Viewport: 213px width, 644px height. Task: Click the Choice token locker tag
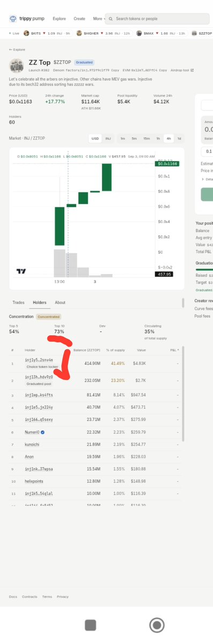(x=42, y=367)
